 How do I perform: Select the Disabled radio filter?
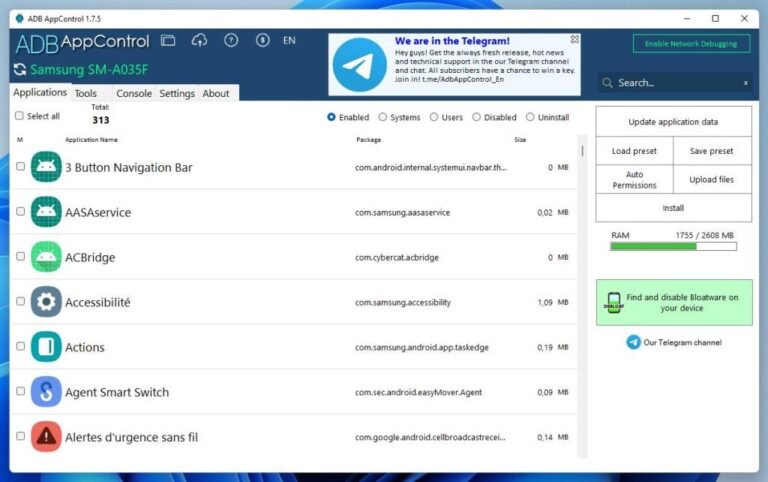coord(476,117)
